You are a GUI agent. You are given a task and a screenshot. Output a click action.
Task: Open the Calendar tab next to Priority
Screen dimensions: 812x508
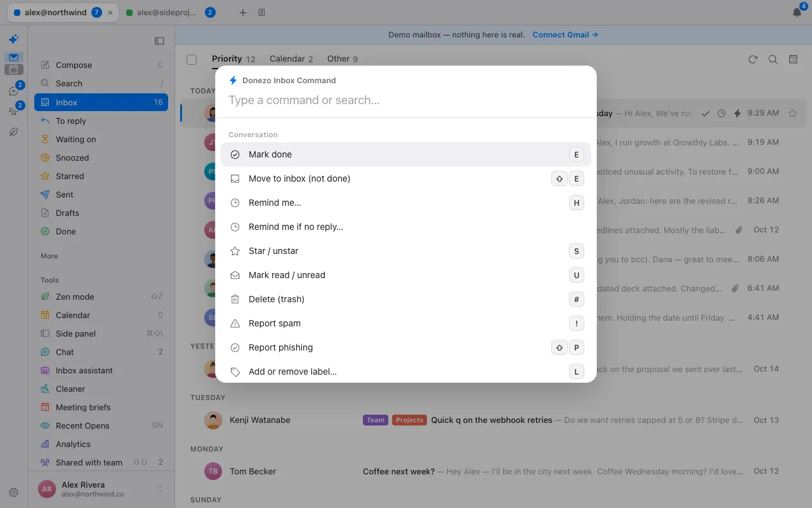click(291, 59)
